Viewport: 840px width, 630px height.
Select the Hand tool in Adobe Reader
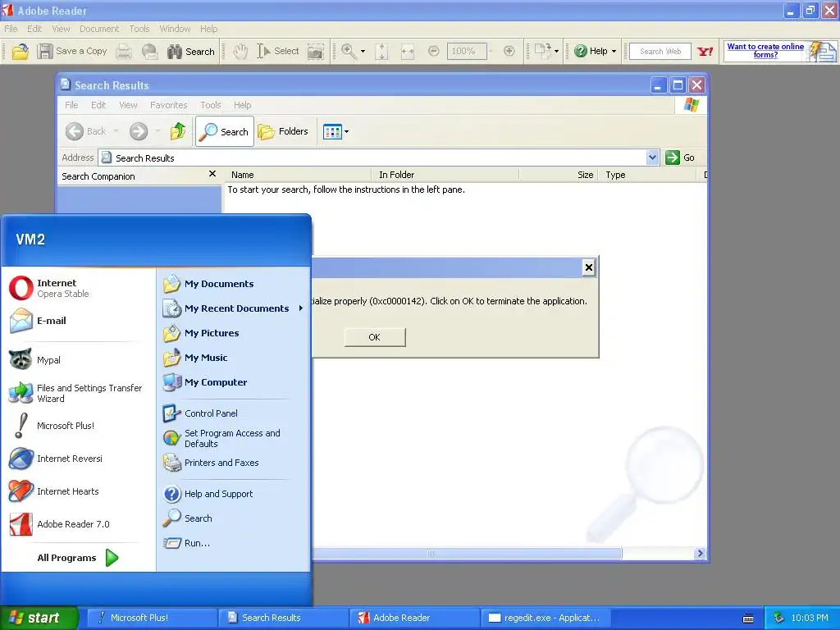[240, 52]
